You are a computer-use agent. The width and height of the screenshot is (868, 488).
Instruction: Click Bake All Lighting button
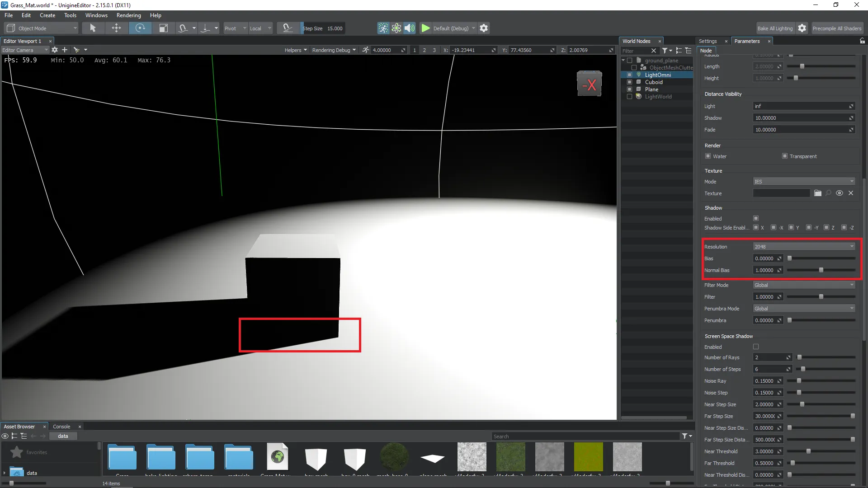[x=775, y=28]
